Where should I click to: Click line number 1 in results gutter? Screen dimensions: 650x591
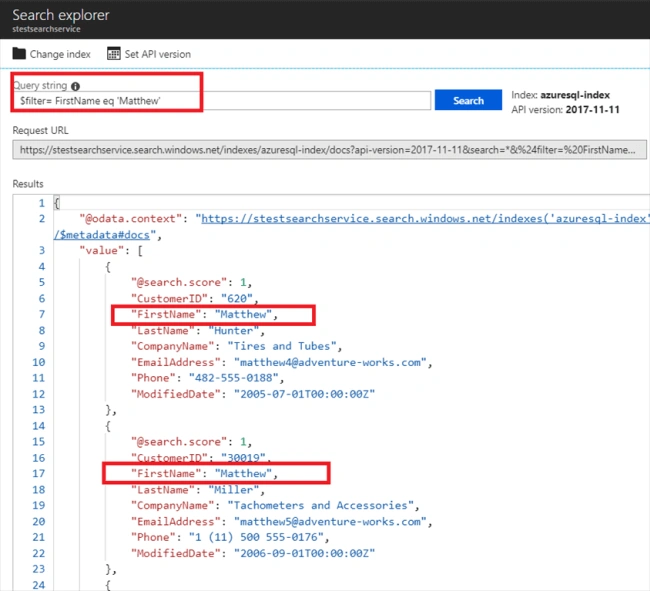pyautogui.click(x=41, y=203)
